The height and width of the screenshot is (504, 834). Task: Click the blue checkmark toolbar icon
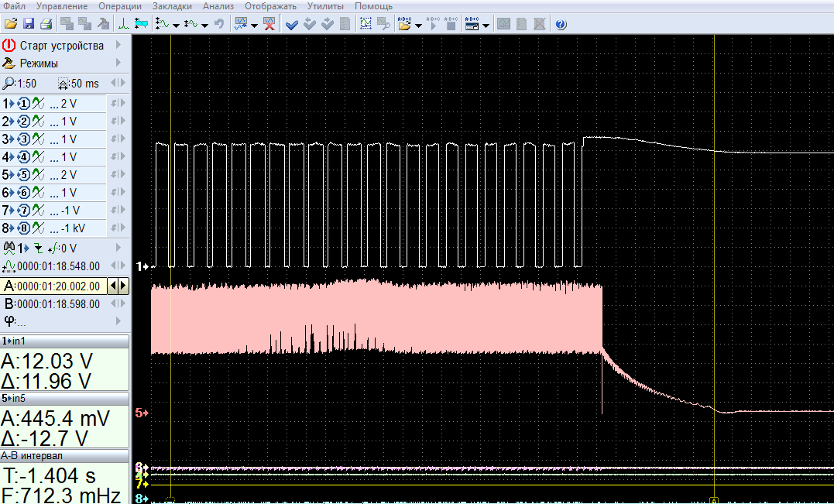pyautogui.click(x=292, y=24)
